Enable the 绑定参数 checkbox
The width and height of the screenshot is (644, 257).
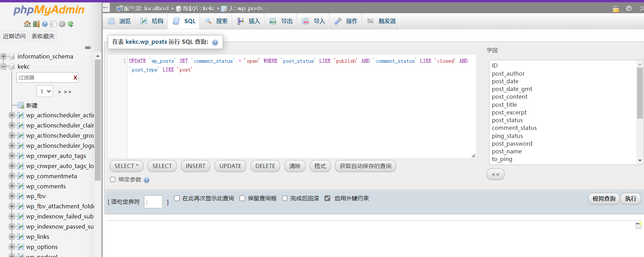tap(113, 180)
